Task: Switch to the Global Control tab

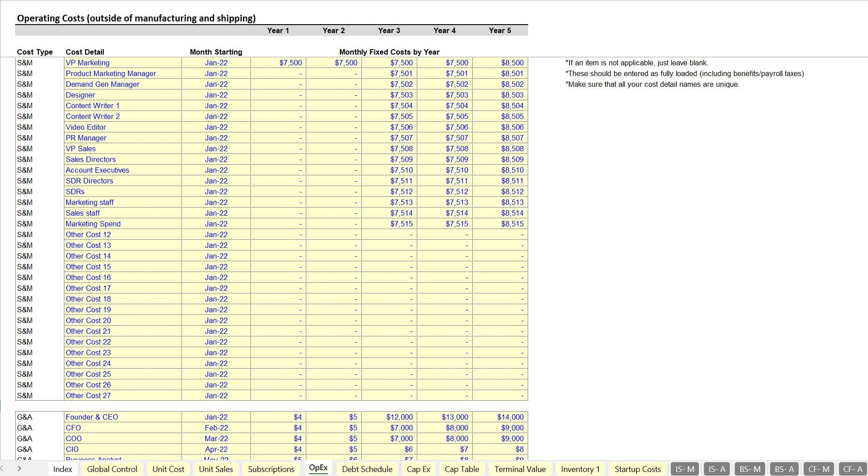Action: pyautogui.click(x=112, y=469)
